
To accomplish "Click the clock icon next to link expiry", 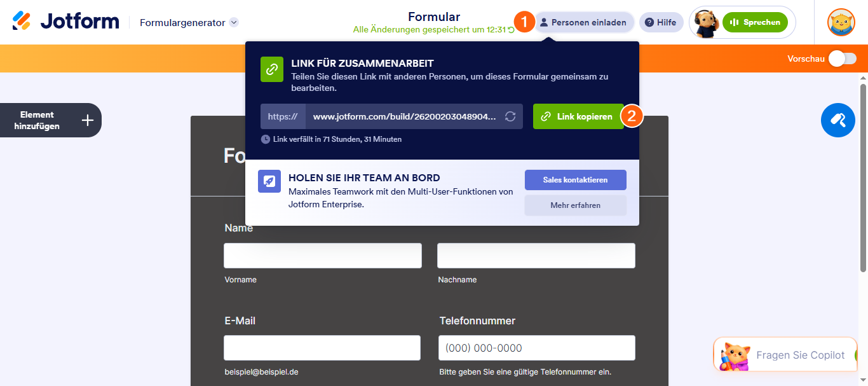I will pyautogui.click(x=266, y=139).
